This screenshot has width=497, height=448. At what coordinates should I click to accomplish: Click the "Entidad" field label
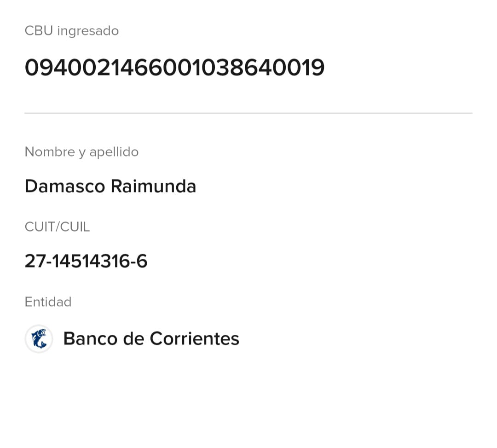pyautogui.click(x=48, y=302)
